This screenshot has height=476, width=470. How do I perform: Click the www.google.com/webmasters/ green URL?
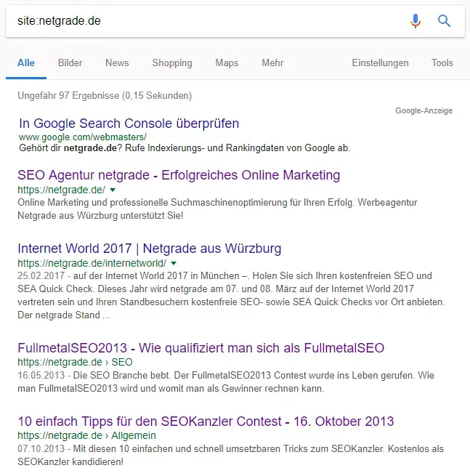(x=82, y=137)
